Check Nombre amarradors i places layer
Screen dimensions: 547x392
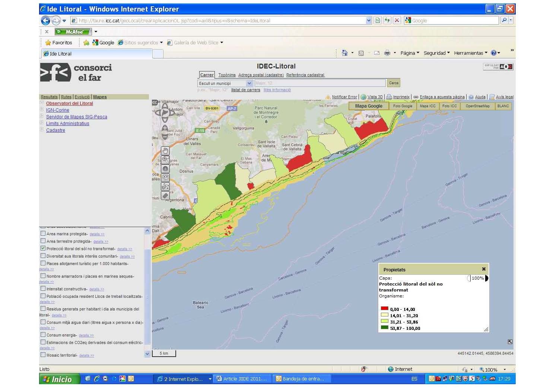click(x=43, y=276)
